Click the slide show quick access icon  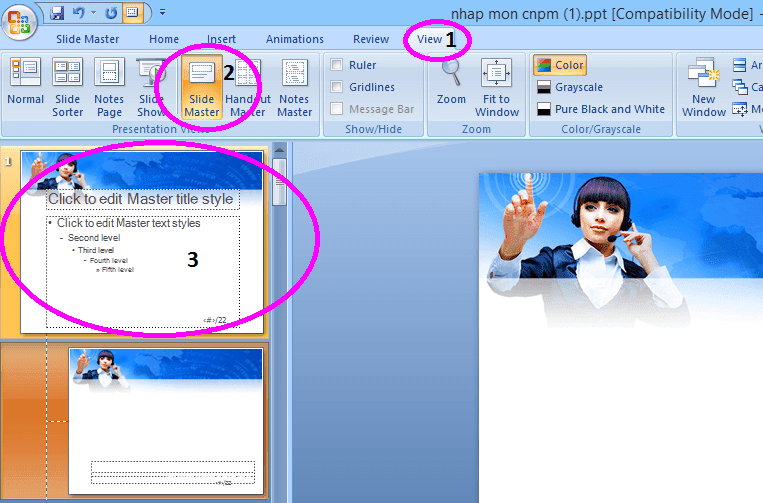(132, 13)
